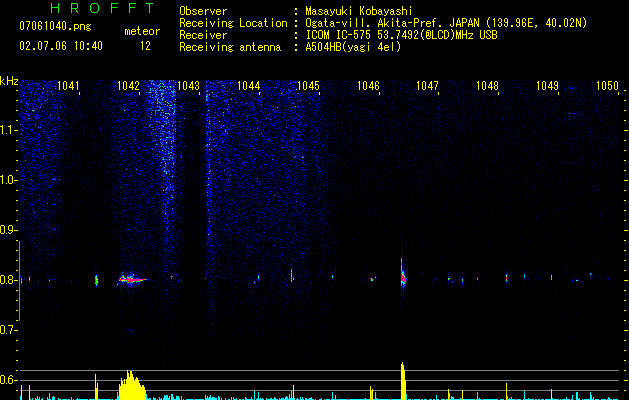Image resolution: width=629 pixels, height=400 pixels.
Task: Click the 'Receiving Location' field label
Action: (x=233, y=23)
